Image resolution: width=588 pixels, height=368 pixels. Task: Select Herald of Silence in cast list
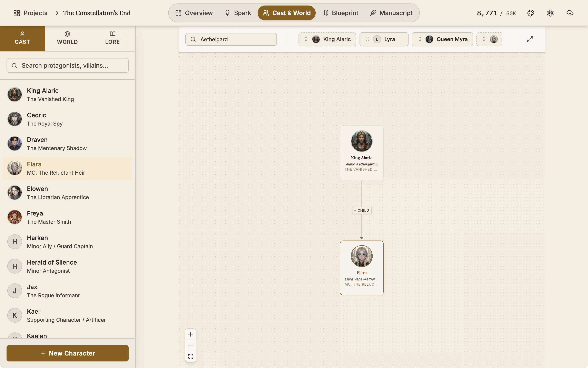68,266
